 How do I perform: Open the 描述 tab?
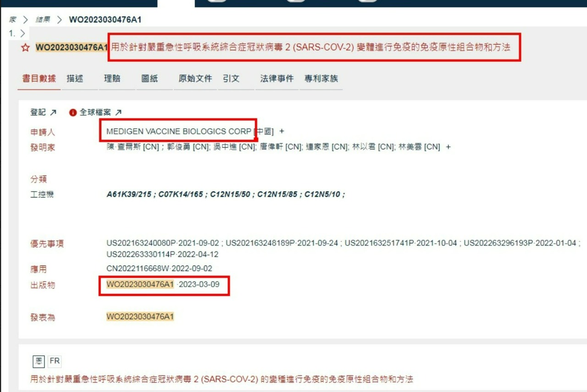(x=75, y=79)
